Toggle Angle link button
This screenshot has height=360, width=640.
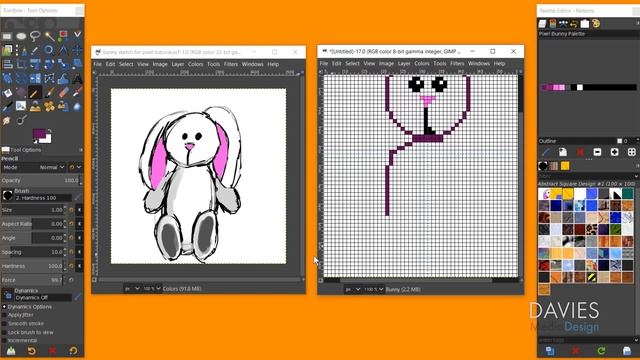coord(80,238)
